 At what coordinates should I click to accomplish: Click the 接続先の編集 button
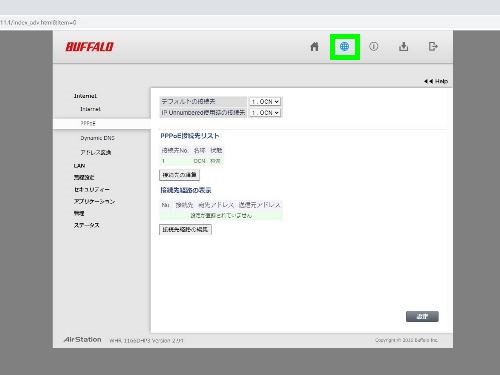point(179,175)
